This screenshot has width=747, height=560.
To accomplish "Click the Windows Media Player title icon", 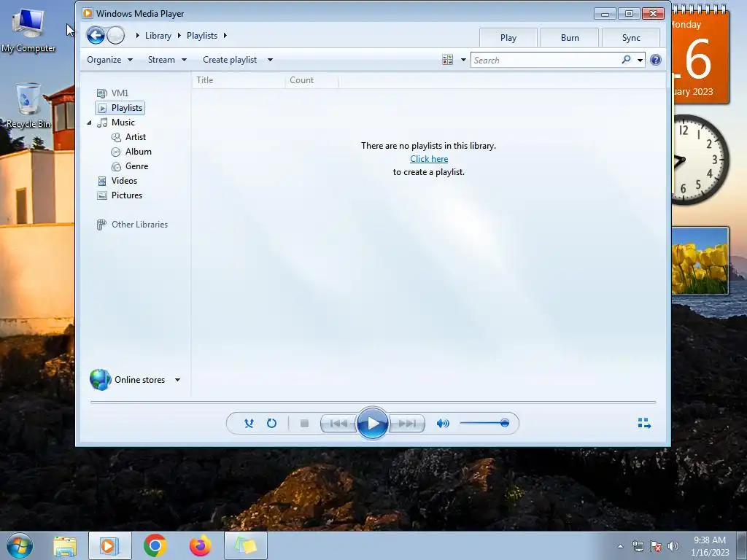I will click(88, 13).
